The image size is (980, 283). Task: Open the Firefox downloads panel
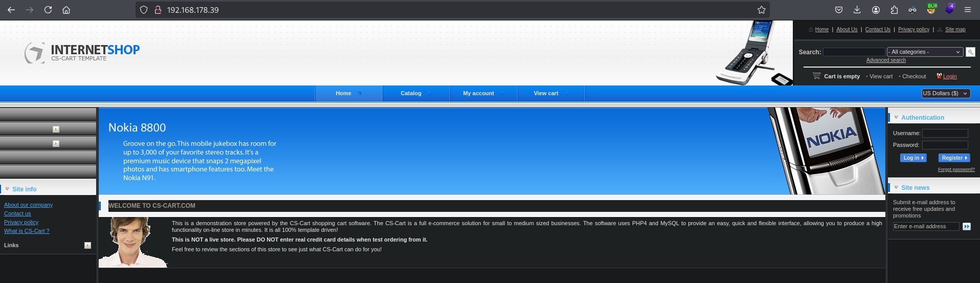(857, 10)
